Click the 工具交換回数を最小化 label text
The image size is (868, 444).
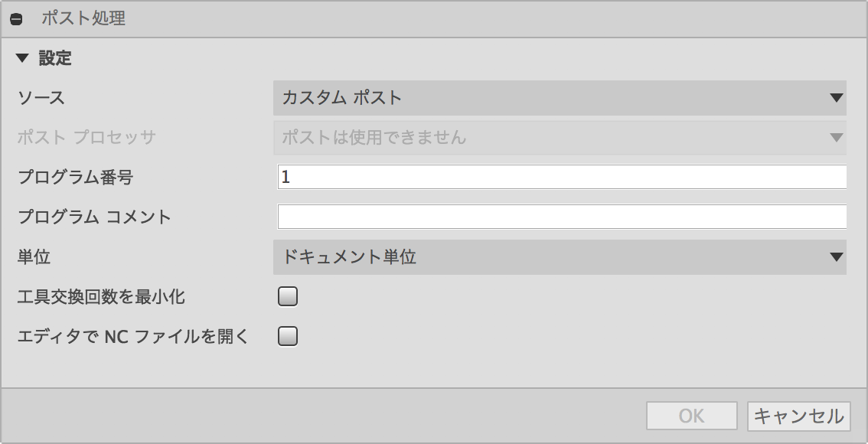click(x=101, y=297)
